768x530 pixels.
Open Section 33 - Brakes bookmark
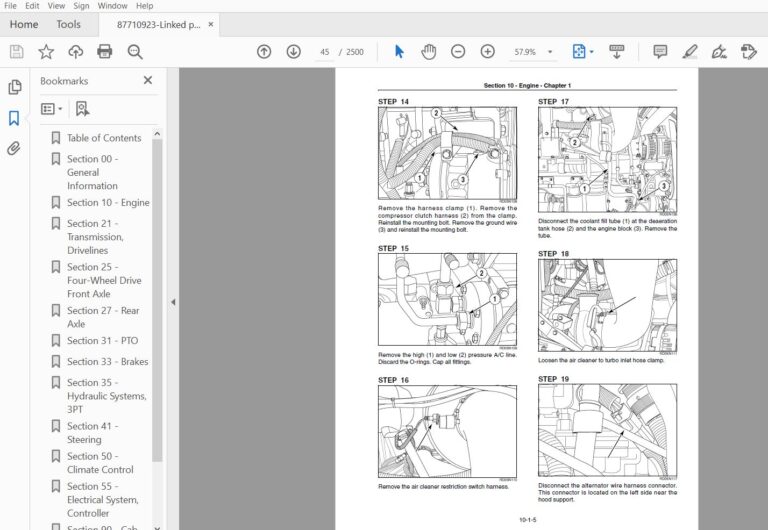pyautogui.click(x=108, y=361)
